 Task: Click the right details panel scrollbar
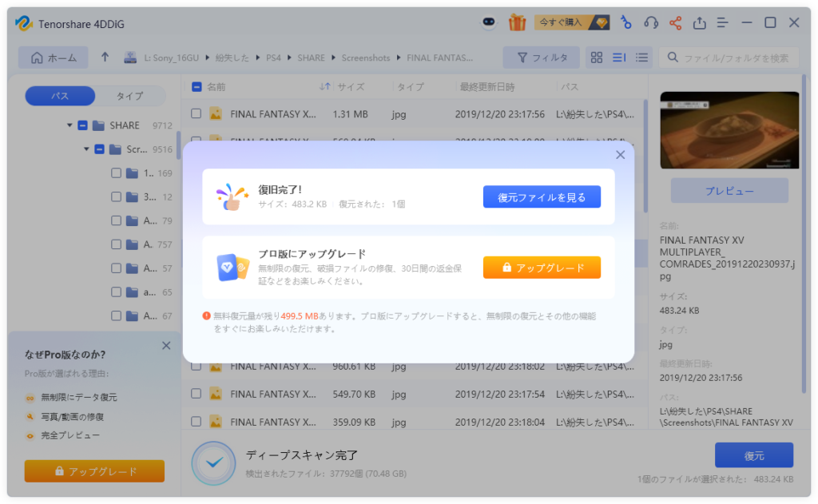coord(804,234)
